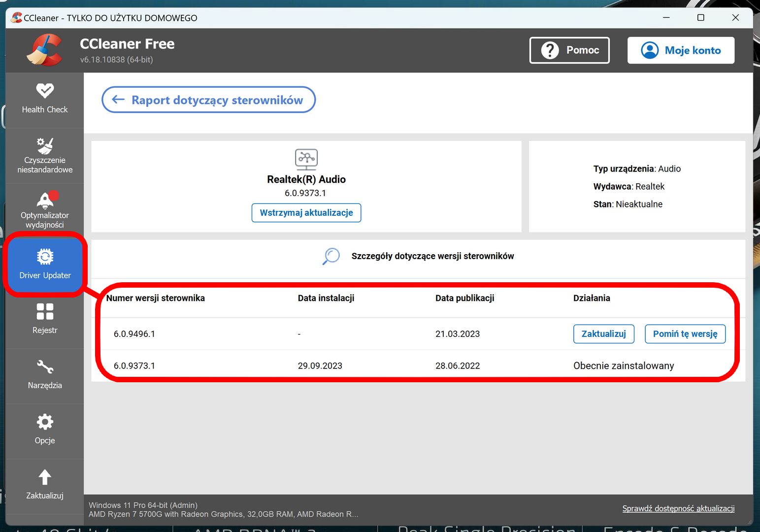Image resolution: width=760 pixels, height=532 pixels.
Task: Click installation date 29.09.2023
Action: tap(320, 366)
